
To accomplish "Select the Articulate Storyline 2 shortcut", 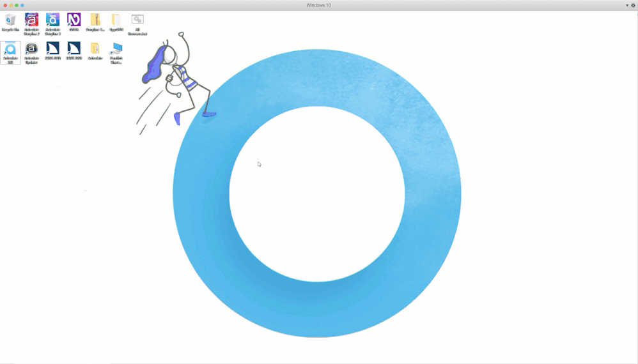I will 31,24.
